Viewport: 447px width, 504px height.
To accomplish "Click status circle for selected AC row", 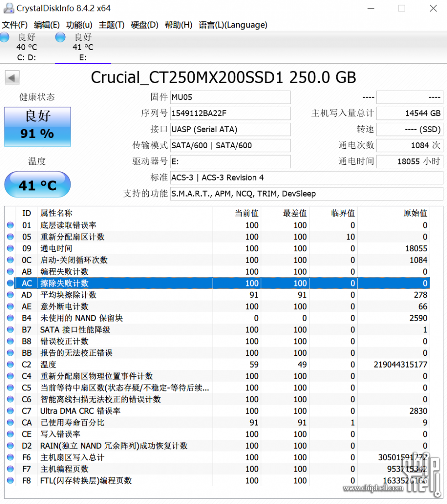I will tap(10, 283).
